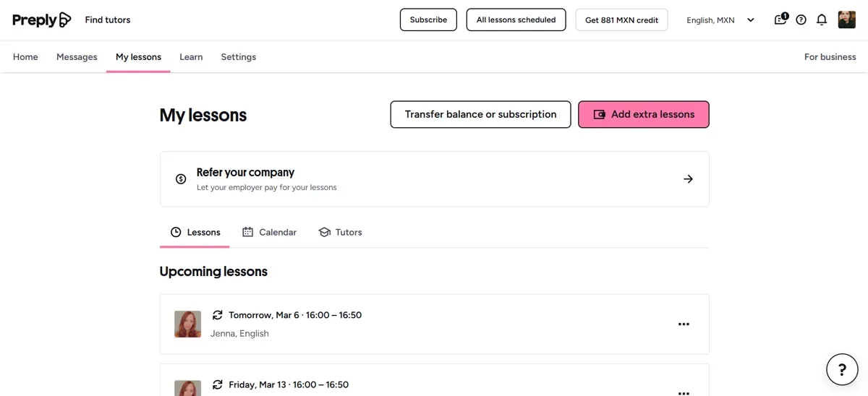Select the Lessons tab
The width and height of the screenshot is (868, 396).
pos(195,232)
